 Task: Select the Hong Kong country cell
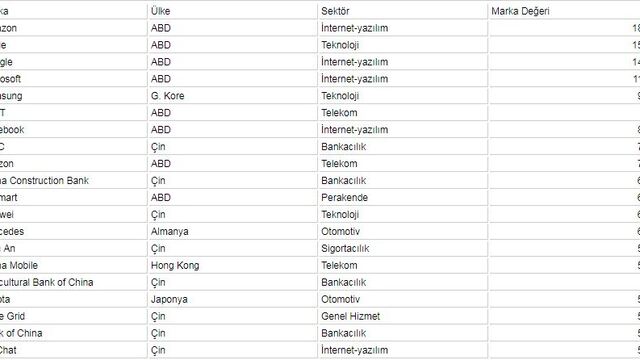click(x=175, y=265)
